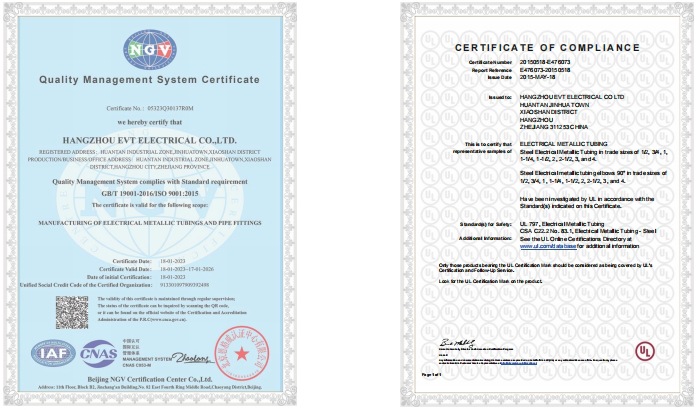Click XIAOSHAN DISTRICT address line

[x=548, y=112]
